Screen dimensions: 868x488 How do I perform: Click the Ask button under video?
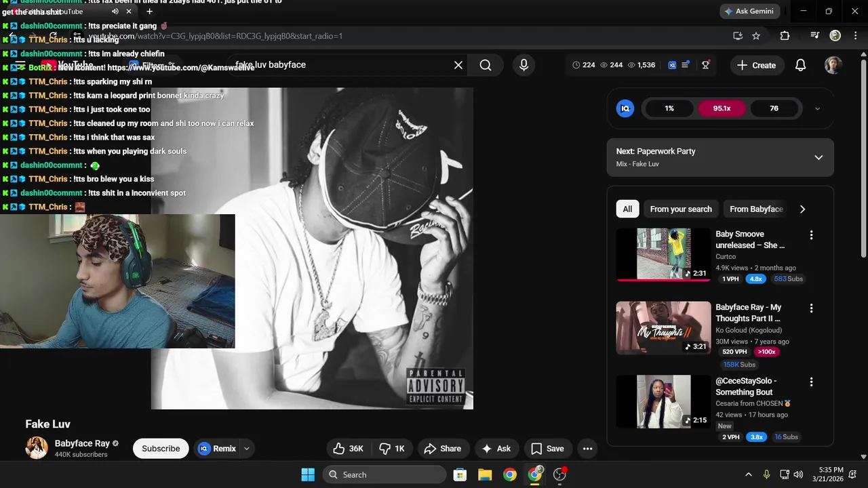(496, 449)
